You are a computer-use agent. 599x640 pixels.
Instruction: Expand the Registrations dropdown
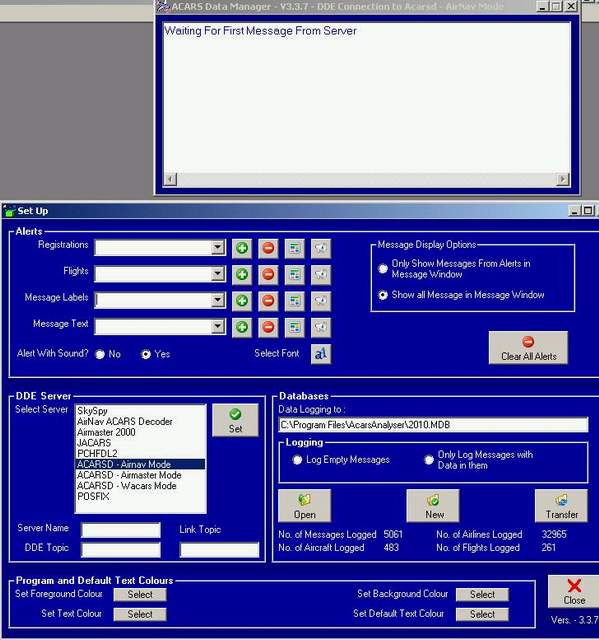[218, 247]
